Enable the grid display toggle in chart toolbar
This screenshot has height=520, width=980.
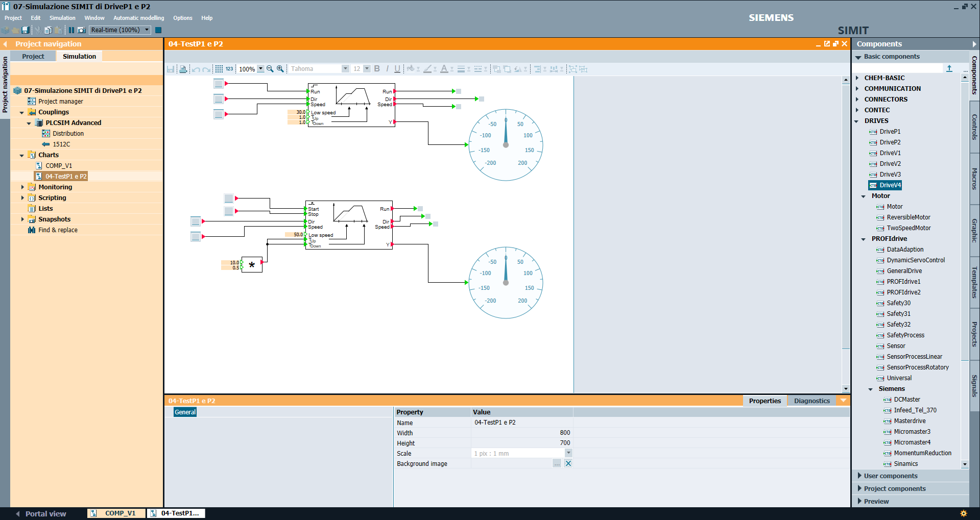[218, 68]
